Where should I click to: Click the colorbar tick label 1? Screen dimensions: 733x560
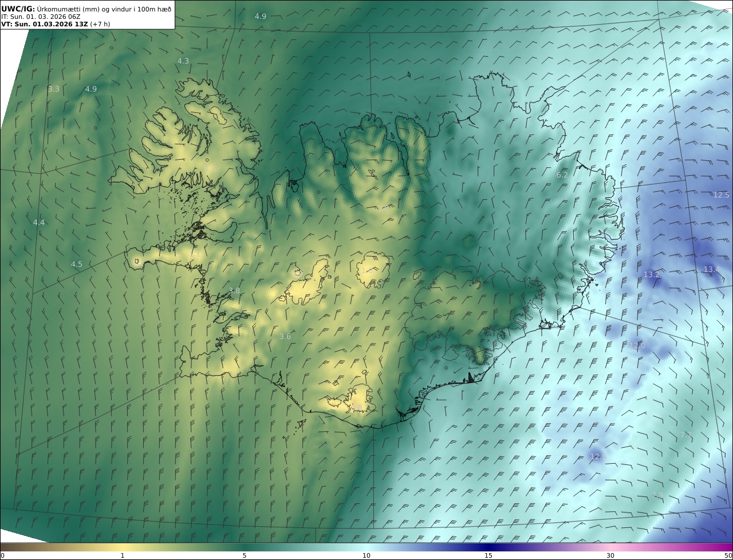tap(123, 555)
